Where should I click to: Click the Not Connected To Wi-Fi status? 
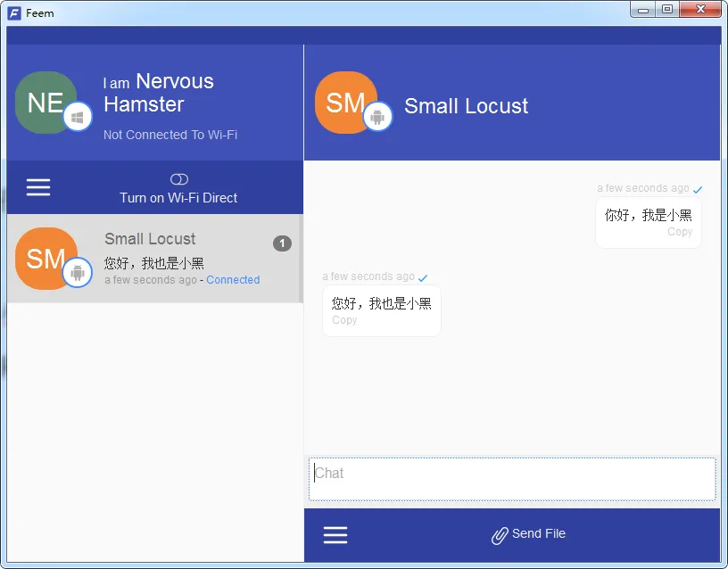[170, 135]
